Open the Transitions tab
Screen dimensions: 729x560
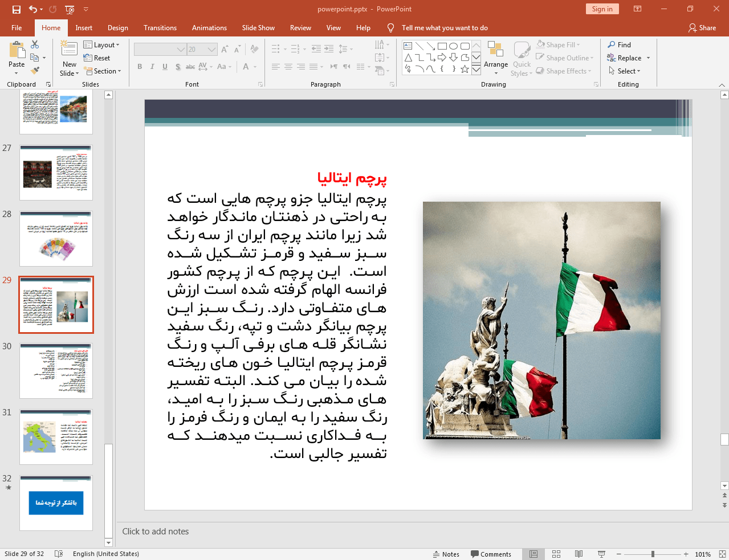(x=160, y=27)
